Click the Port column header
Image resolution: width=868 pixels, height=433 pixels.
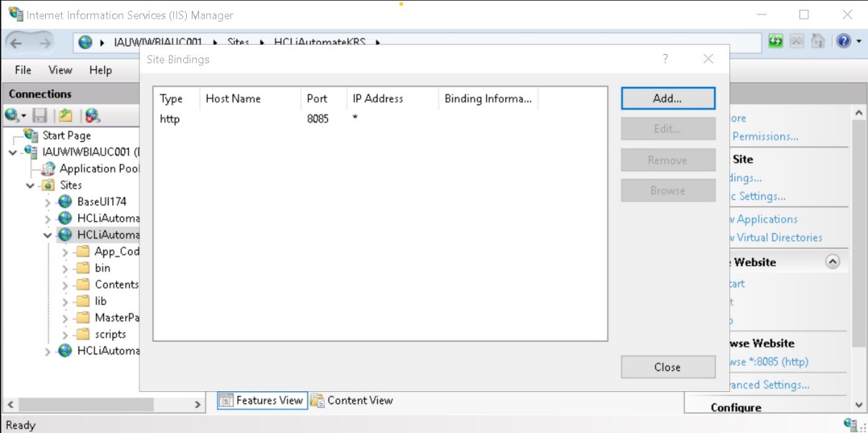[x=323, y=99]
